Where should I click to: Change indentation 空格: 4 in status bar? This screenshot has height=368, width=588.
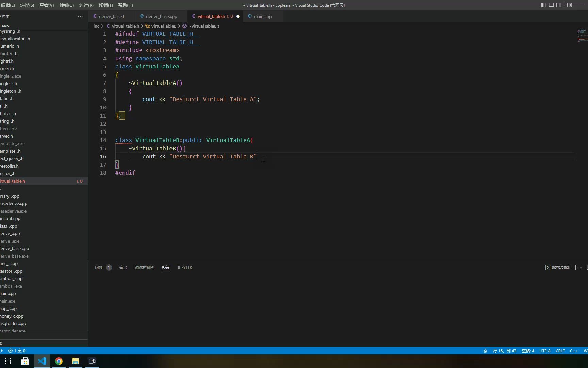(x=528, y=351)
